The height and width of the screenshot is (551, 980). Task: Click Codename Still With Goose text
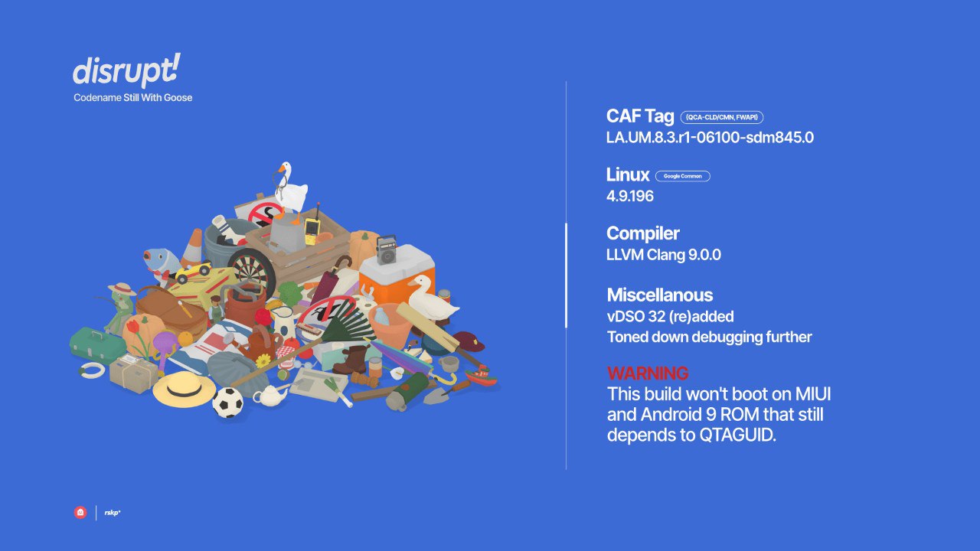pyautogui.click(x=133, y=98)
